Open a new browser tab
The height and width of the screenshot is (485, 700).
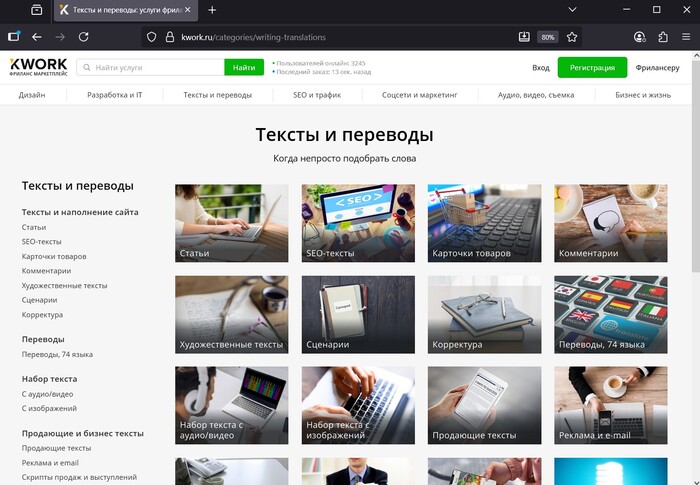[212, 10]
